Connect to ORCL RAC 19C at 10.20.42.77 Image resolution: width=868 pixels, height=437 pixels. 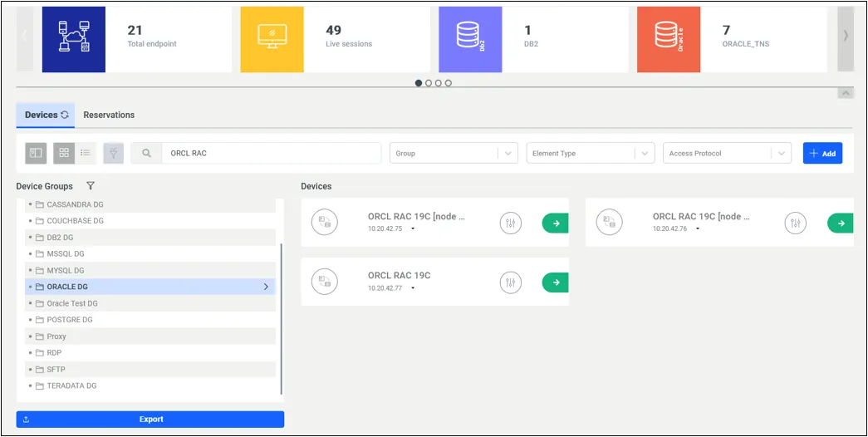(x=555, y=282)
